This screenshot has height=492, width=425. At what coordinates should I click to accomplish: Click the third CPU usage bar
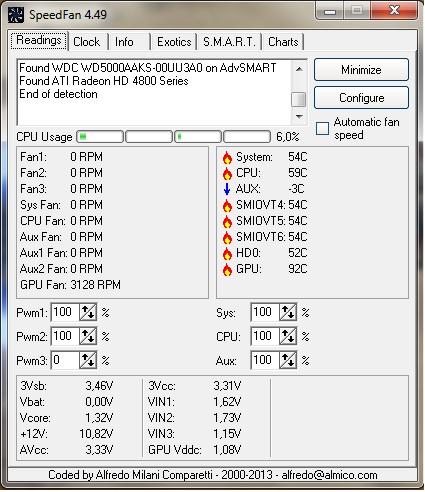(x=198, y=137)
